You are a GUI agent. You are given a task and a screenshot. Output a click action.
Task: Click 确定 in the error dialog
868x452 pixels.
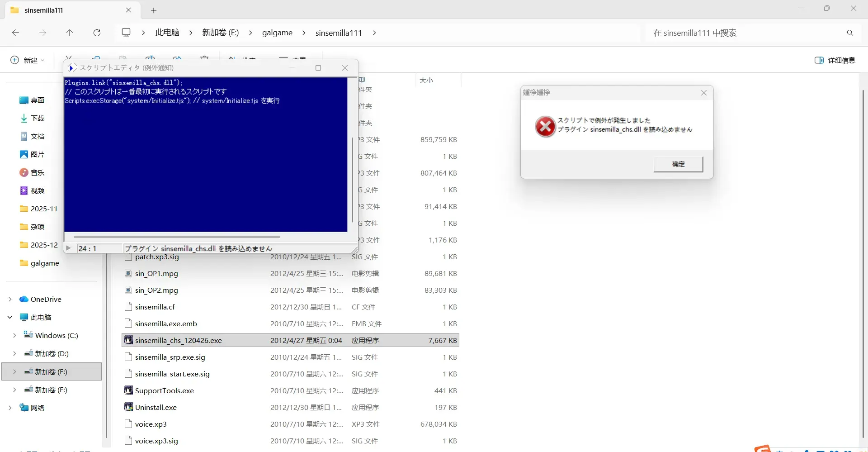[678, 164]
